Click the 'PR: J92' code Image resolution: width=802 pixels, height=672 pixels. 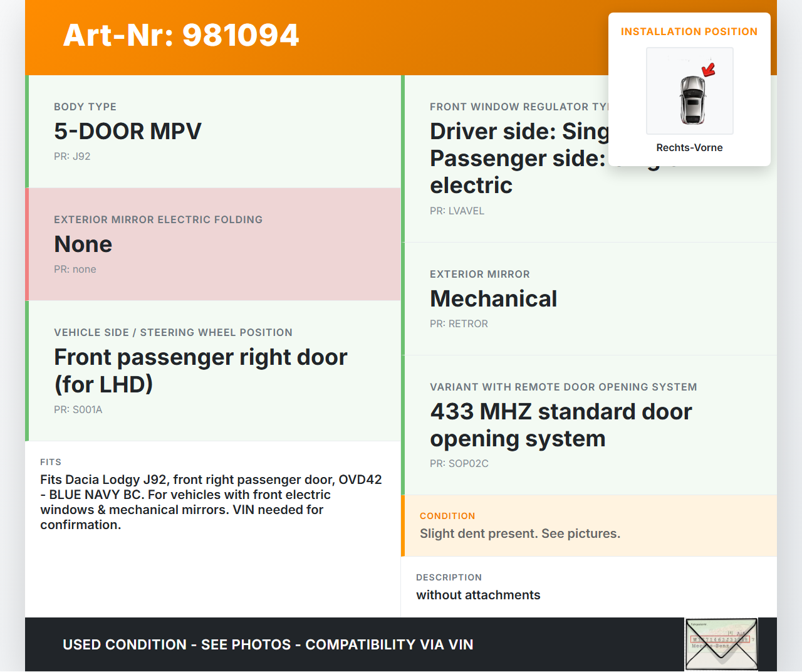[x=72, y=156]
